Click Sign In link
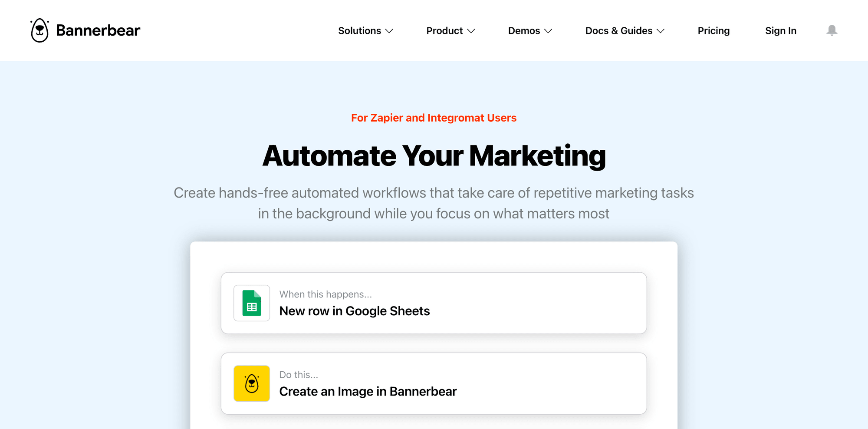This screenshot has width=868, height=429. tap(780, 31)
